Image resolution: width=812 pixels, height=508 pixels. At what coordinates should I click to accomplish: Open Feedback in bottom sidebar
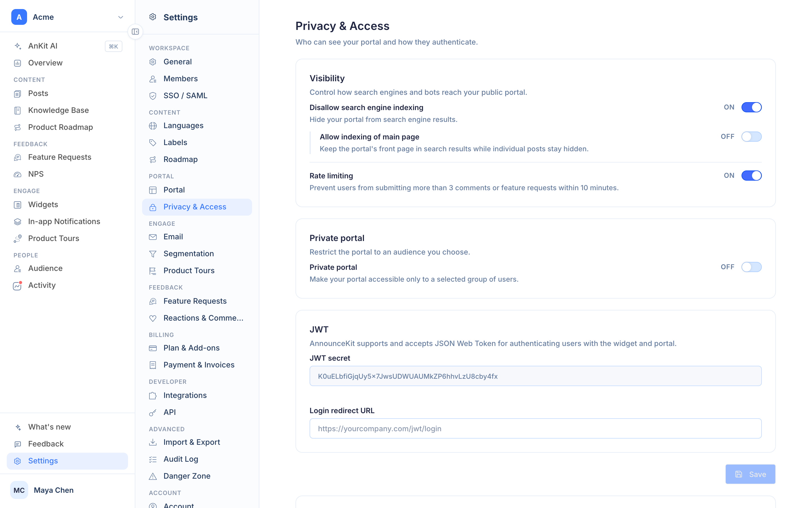(x=67, y=444)
